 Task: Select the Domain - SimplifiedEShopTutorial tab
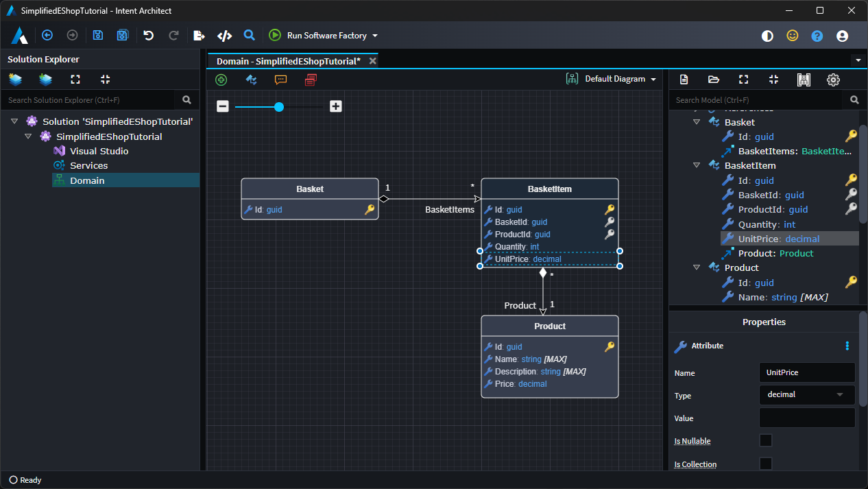point(289,61)
